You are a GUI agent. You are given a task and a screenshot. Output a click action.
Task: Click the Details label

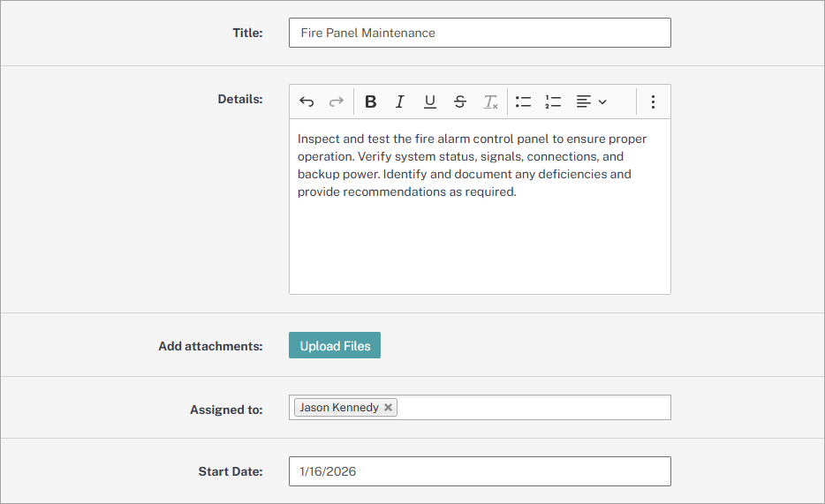[x=240, y=99]
